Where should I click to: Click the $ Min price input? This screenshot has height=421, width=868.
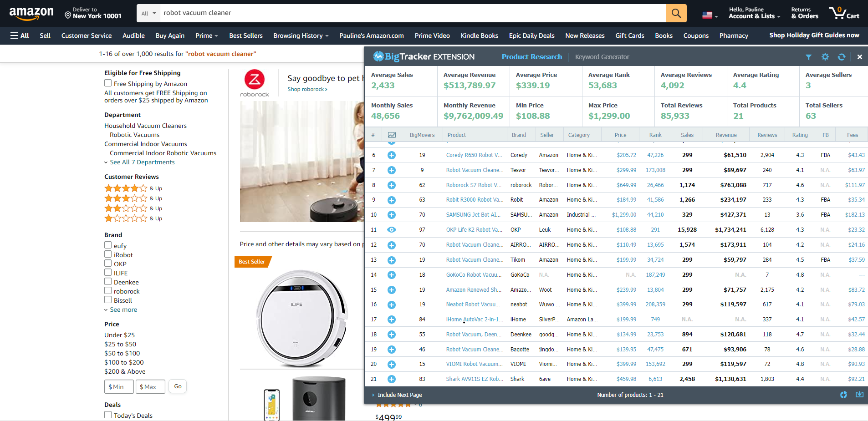click(x=119, y=387)
